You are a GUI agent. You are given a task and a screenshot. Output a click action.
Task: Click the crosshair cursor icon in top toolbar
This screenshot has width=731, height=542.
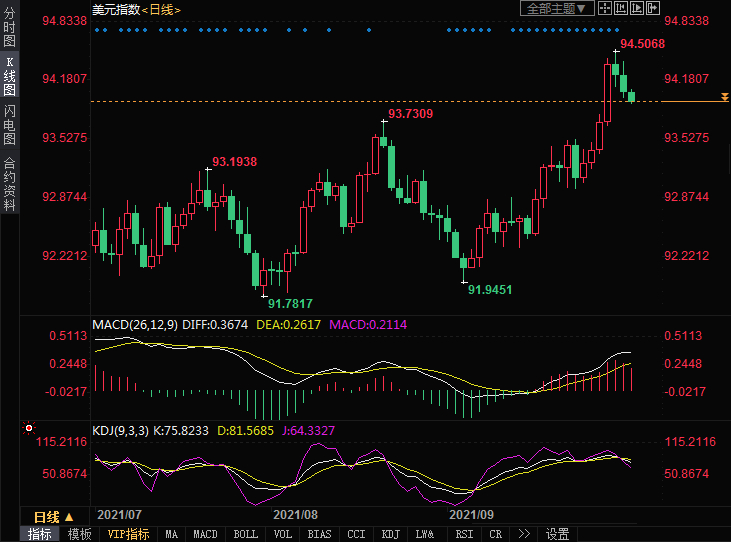pos(607,8)
